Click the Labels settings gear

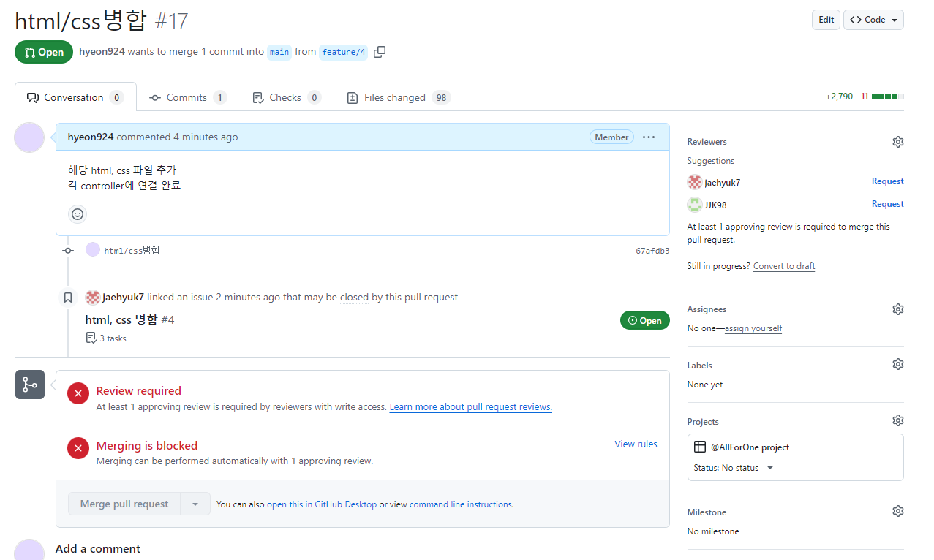coord(897,363)
